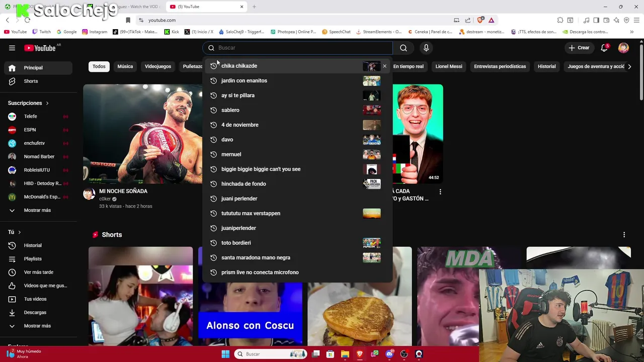Screen dimensions: 644x362
Task: Click the taskbar Buscar search box
Action: 271,354
